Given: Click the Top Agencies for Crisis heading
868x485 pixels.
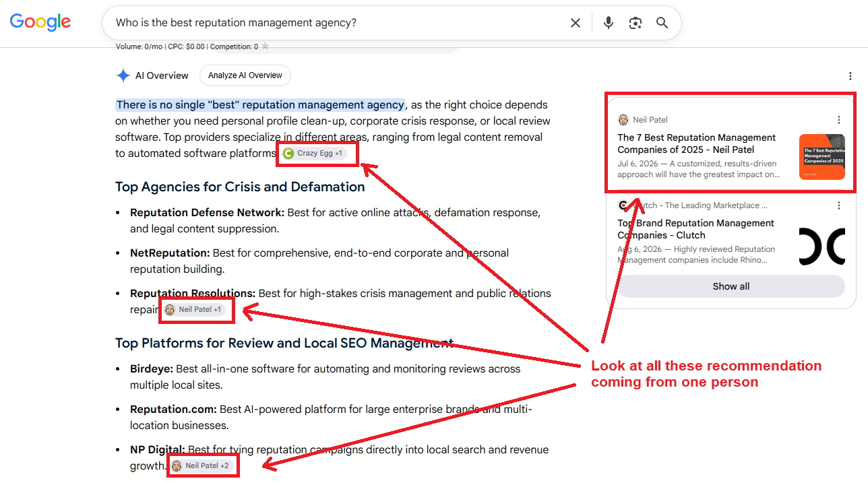Looking at the screenshot, I should (240, 187).
